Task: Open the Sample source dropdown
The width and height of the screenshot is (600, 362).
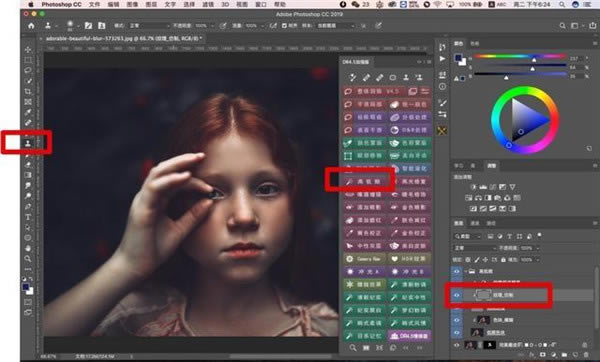Action: pyautogui.click(x=336, y=26)
